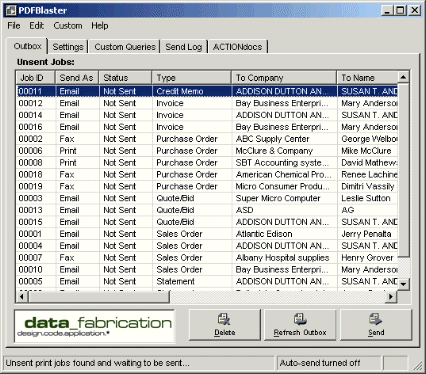Click the Delete button icon
Viewport: 426px width, 374px height.
click(224, 319)
